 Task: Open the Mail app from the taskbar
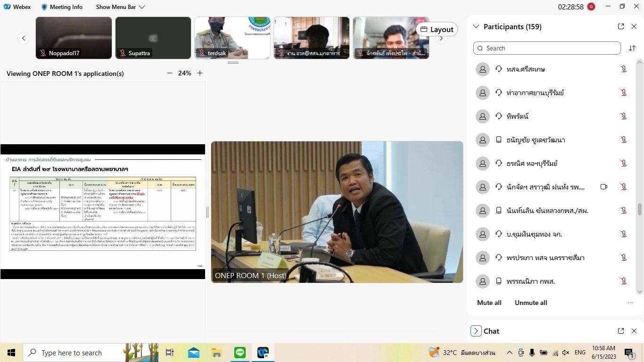tap(194, 353)
